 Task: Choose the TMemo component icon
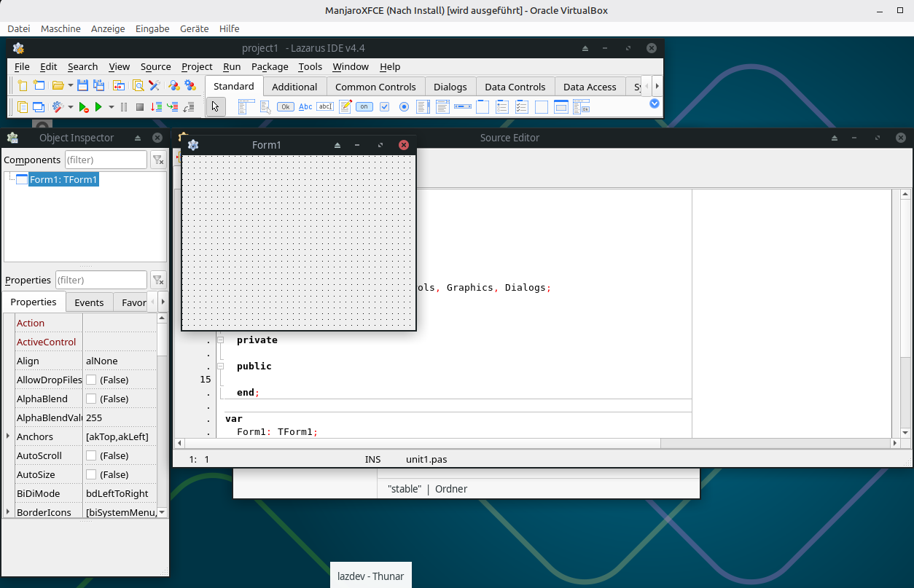click(x=345, y=107)
